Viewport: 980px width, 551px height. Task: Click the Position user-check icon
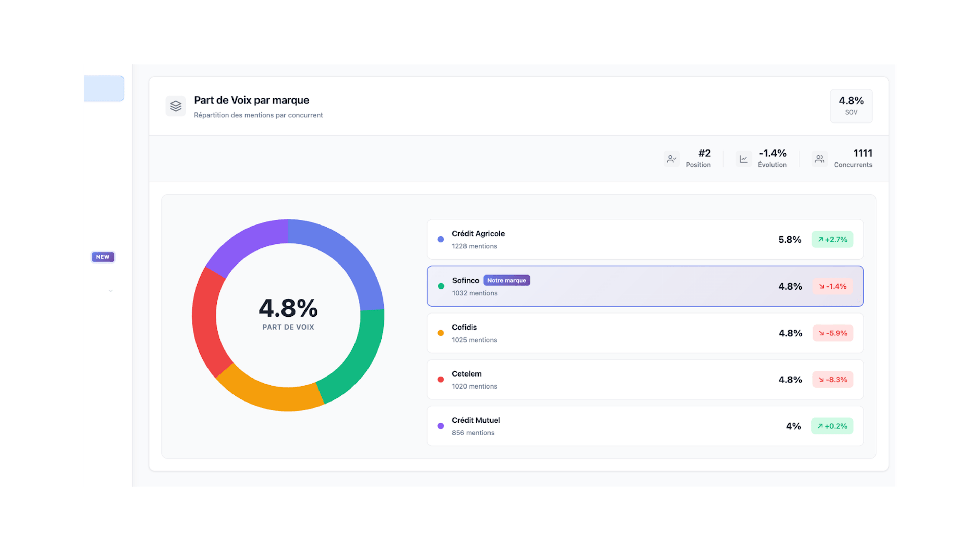point(671,159)
